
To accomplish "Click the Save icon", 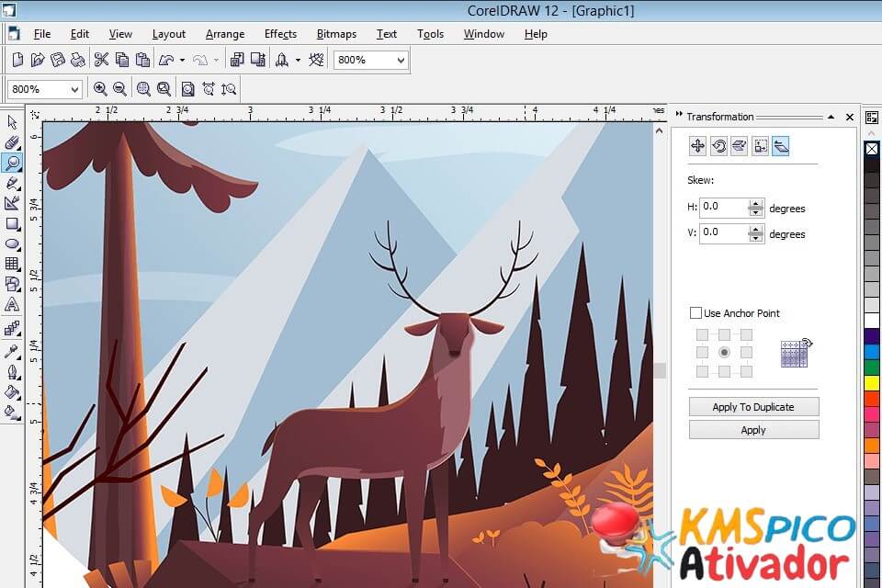I will (57, 60).
